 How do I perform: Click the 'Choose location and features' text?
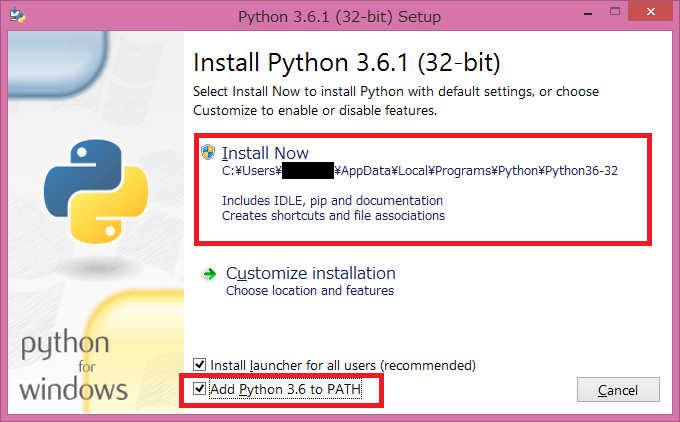coord(310,291)
